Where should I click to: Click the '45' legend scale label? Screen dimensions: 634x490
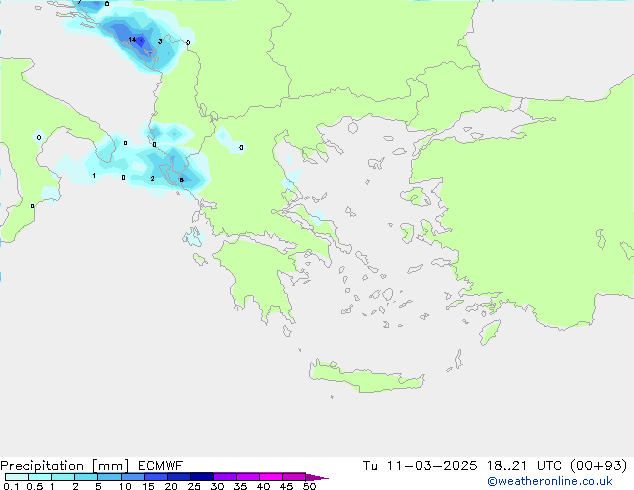(x=287, y=486)
